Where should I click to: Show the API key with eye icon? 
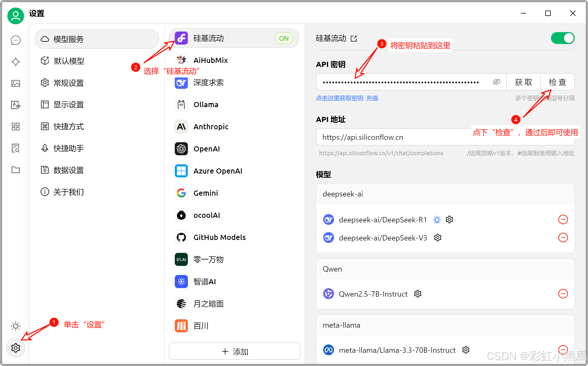(x=496, y=82)
